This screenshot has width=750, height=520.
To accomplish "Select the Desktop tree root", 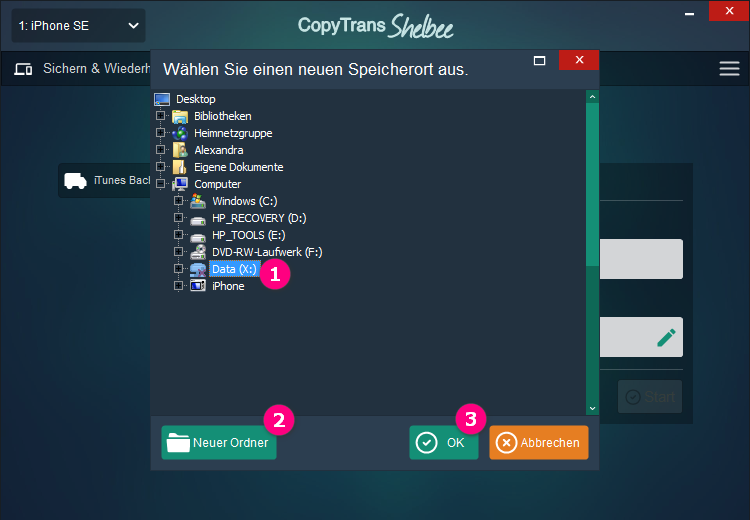I will pos(196,99).
